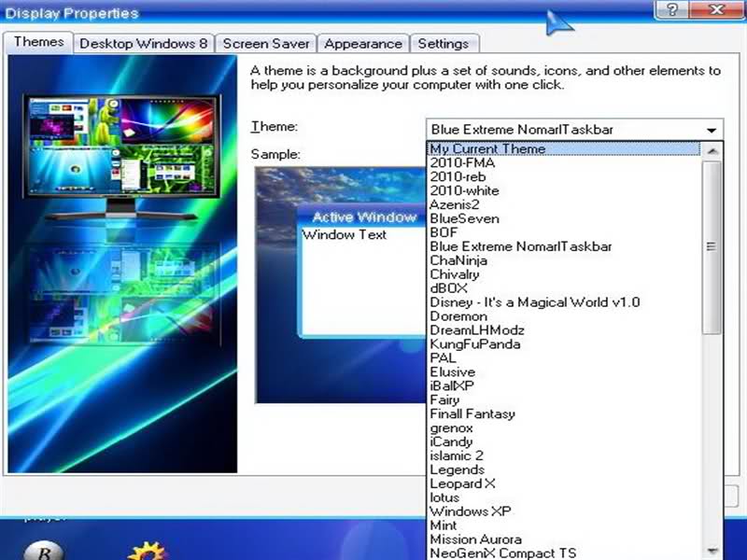Choose the 2010-FMA theme
This screenshot has width=747, height=560.
point(565,162)
